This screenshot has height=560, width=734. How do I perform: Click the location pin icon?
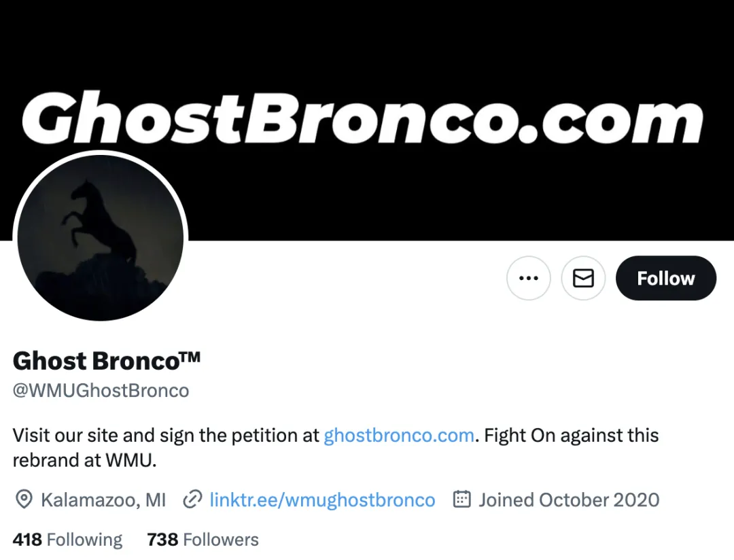(x=24, y=500)
